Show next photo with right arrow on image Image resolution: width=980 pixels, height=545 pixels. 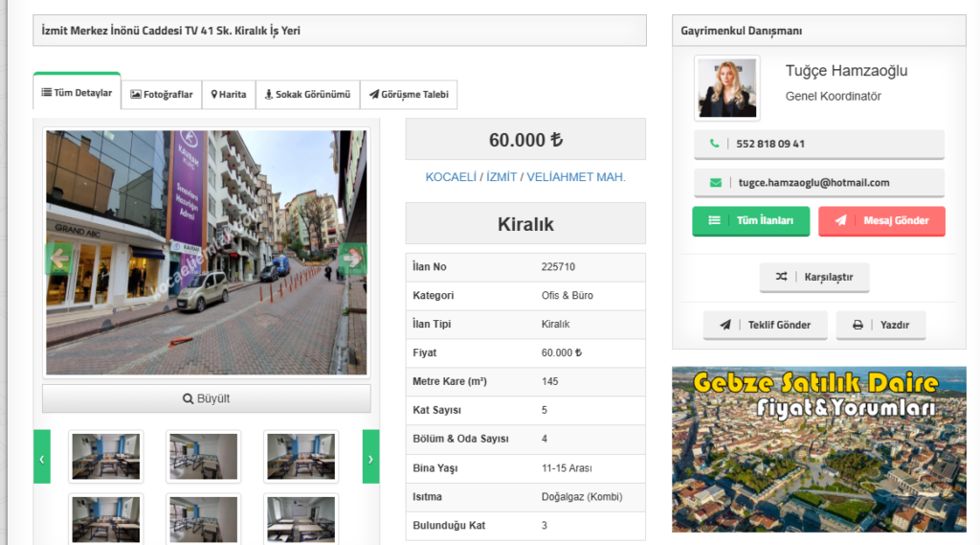pos(352,258)
